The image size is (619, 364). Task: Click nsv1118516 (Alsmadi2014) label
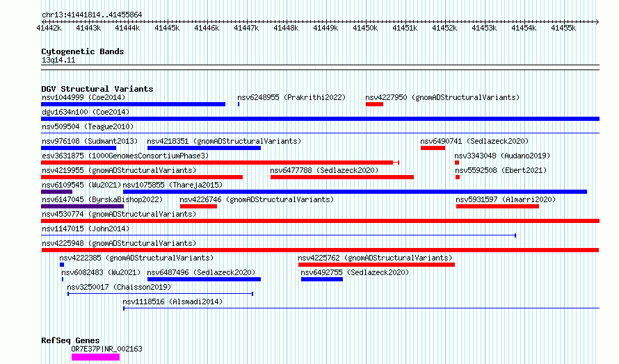point(172,301)
